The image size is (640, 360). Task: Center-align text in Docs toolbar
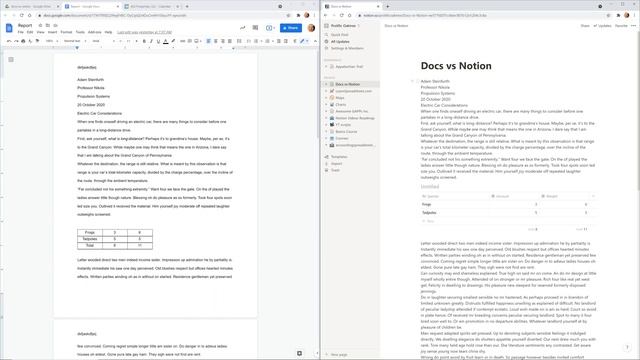[x=216, y=41]
